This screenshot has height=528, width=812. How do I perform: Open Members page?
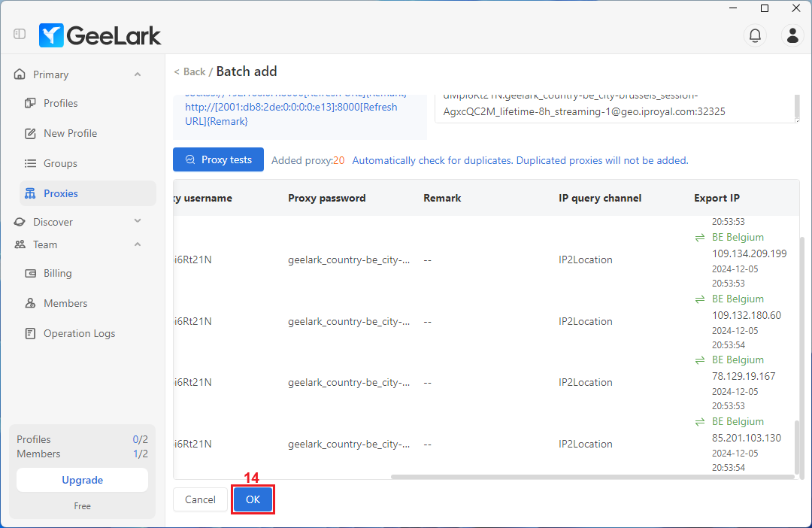coord(65,303)
